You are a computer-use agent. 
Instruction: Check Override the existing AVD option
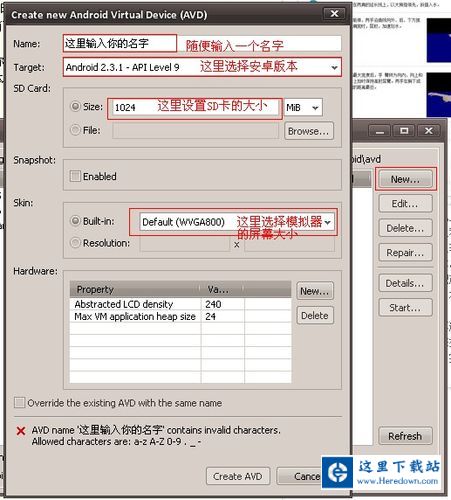click(19, 403)
